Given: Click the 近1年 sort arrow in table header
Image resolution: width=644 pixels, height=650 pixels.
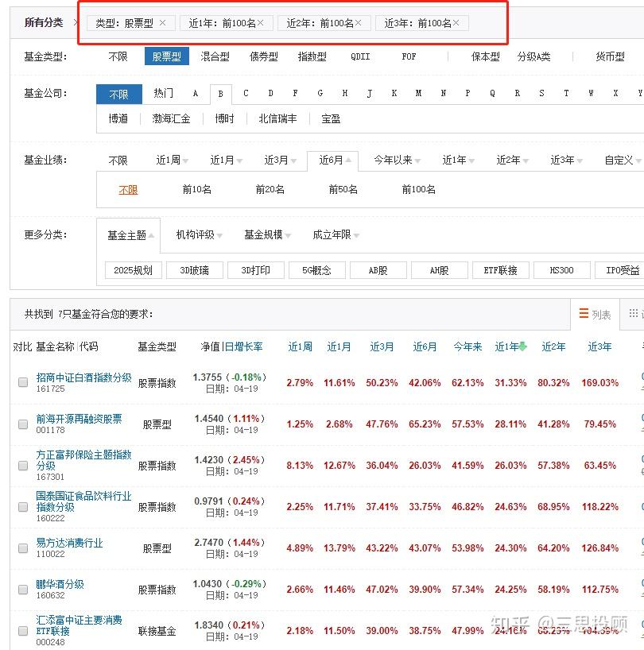Looking at the screenshot, I should coord(522,346).
